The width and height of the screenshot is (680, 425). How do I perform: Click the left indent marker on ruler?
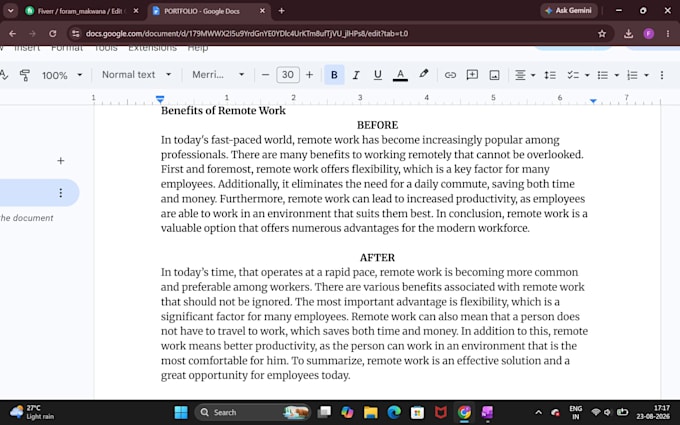pyautogui.click(x=160, y=99)
